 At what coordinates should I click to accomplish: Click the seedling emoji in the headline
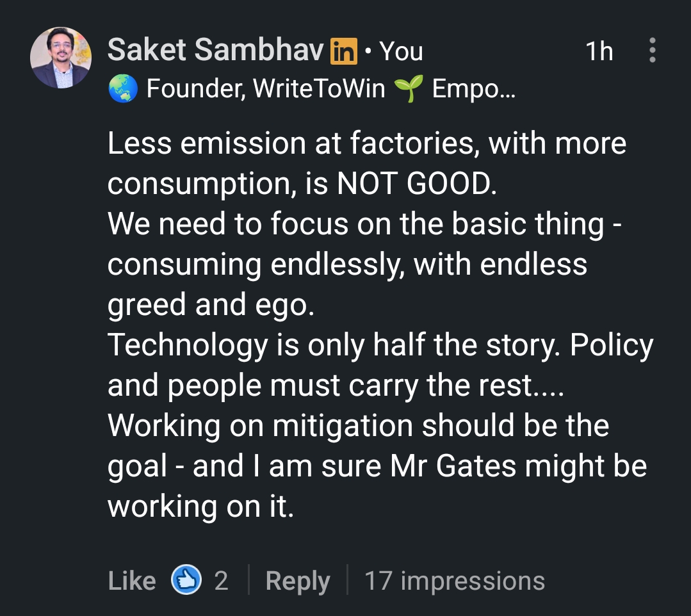tap(407, 90)
